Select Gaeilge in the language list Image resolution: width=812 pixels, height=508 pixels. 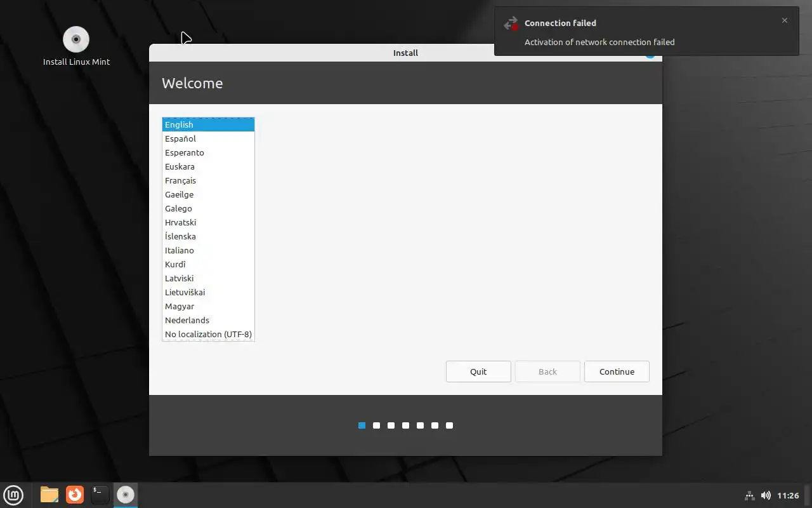tap(208, 194)
